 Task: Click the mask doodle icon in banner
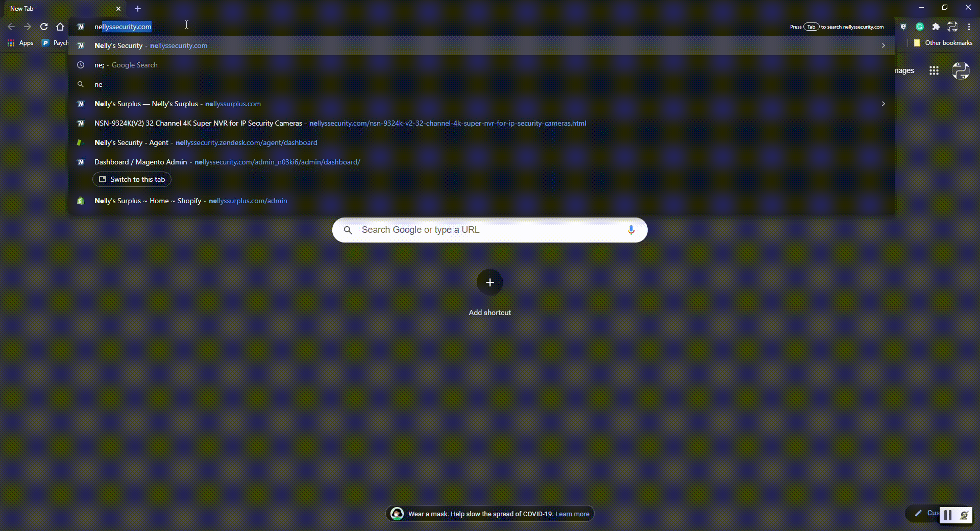point(397,514)
